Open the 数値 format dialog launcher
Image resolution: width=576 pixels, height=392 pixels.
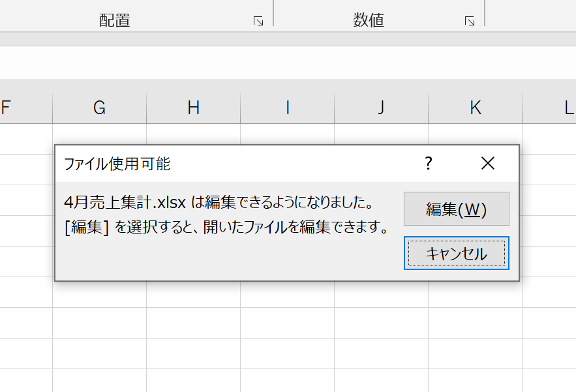470,22
